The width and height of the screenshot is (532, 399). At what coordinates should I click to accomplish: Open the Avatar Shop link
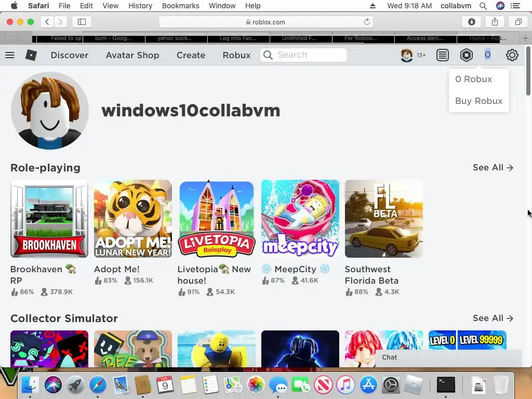click(132, 55)
